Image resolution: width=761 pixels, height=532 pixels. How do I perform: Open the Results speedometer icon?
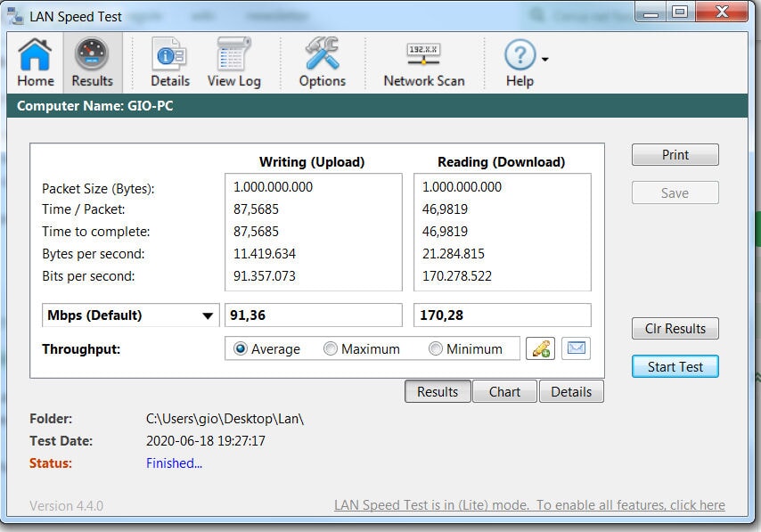(x=92, y=62)
